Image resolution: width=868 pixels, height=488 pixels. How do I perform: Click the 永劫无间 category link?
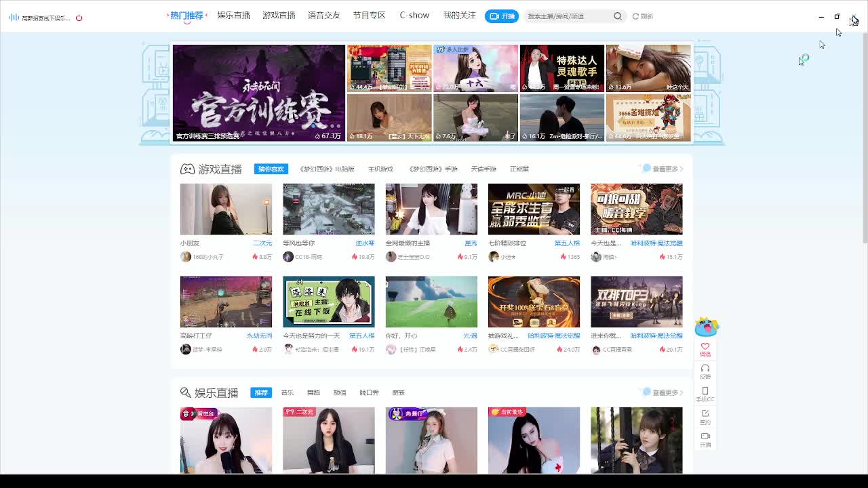click(x=259, y=335)
